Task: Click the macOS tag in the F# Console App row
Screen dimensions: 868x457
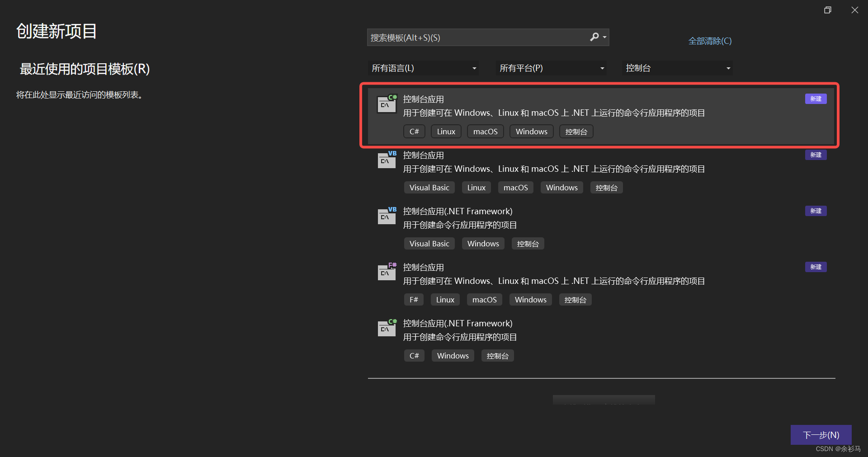Action: 485,300
